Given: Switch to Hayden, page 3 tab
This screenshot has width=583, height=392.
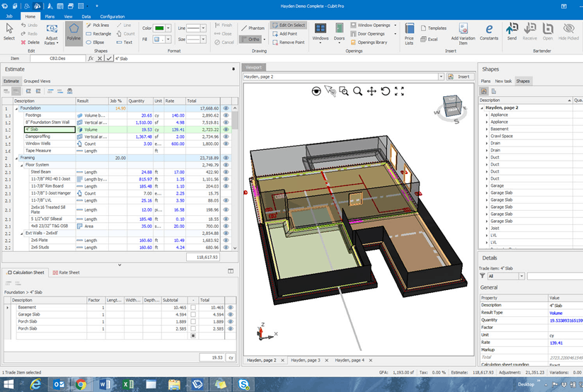Looking at the screenshot, I should [305, 360].
